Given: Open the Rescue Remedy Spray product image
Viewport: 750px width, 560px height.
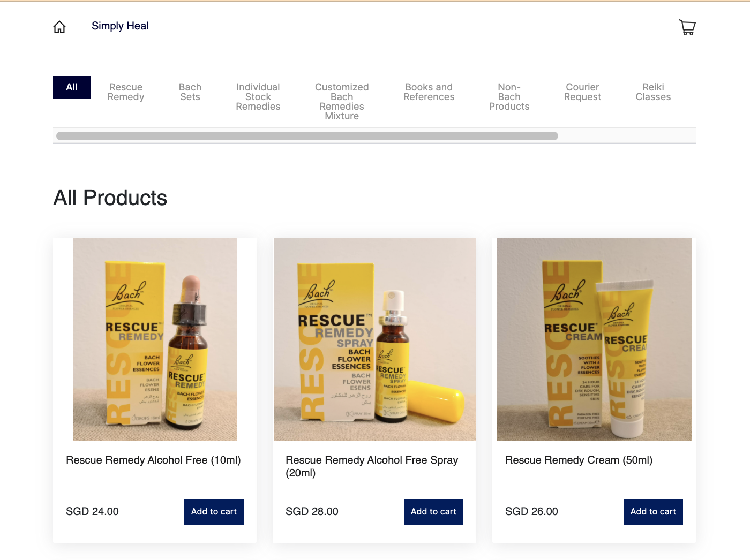Looking at the screenshot, I should (374, 339).
